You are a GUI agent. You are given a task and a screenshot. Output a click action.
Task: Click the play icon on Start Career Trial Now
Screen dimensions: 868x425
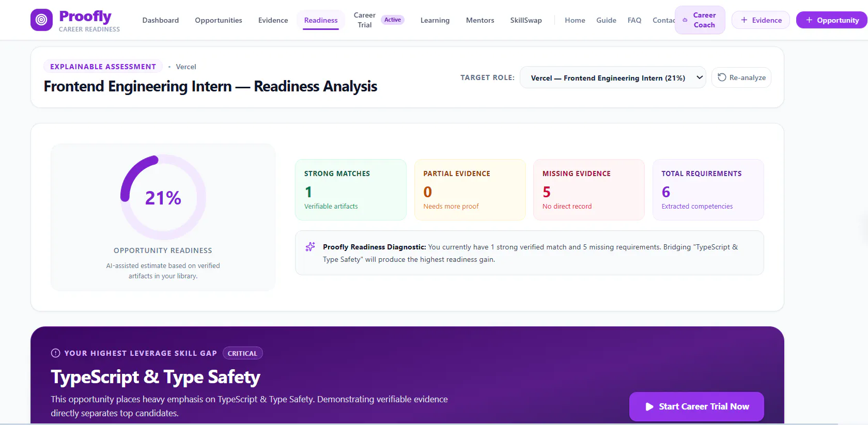click(x=649, y=407)
